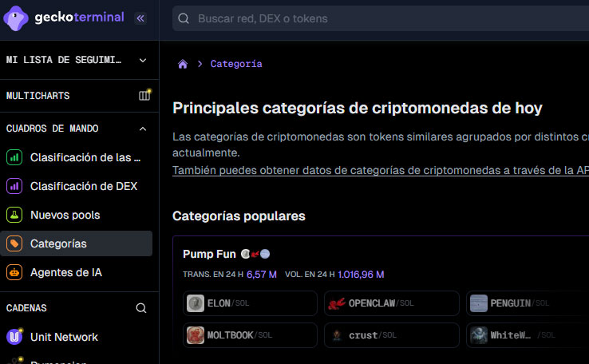Open Agentes de IA sidebar item
This screenshot has width=589, height=364.
(x=77, y=272)
